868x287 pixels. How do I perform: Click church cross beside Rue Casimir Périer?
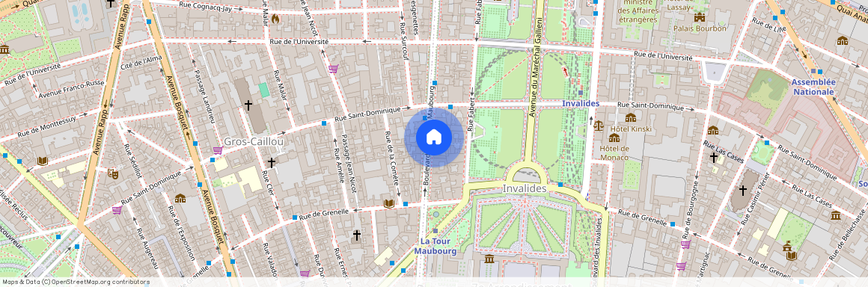tap(742, 191)
